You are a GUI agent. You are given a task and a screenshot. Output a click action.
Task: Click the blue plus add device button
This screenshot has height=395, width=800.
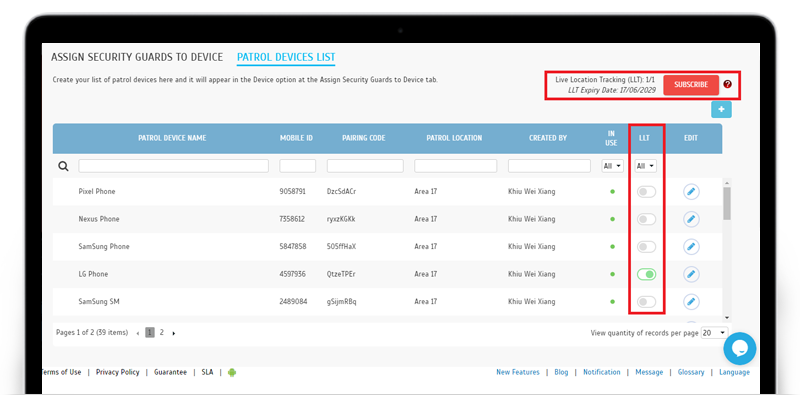(721, 110)
